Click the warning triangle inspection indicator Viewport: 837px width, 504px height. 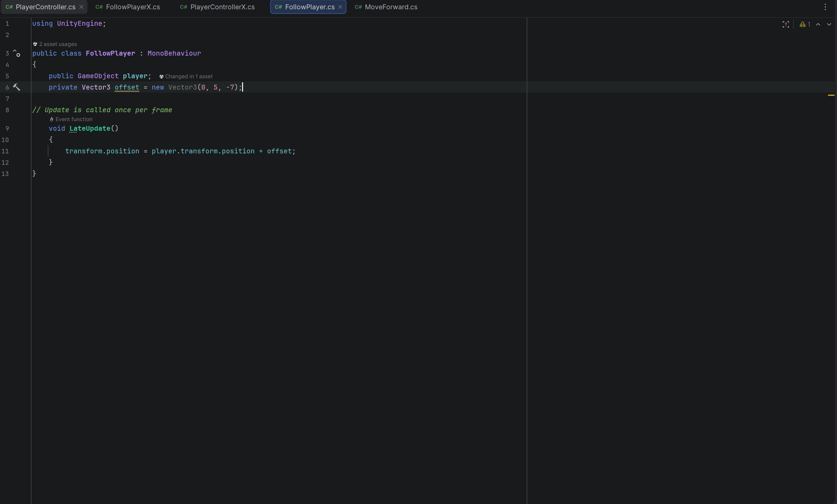pyautogui.click(x=802, y=24)
